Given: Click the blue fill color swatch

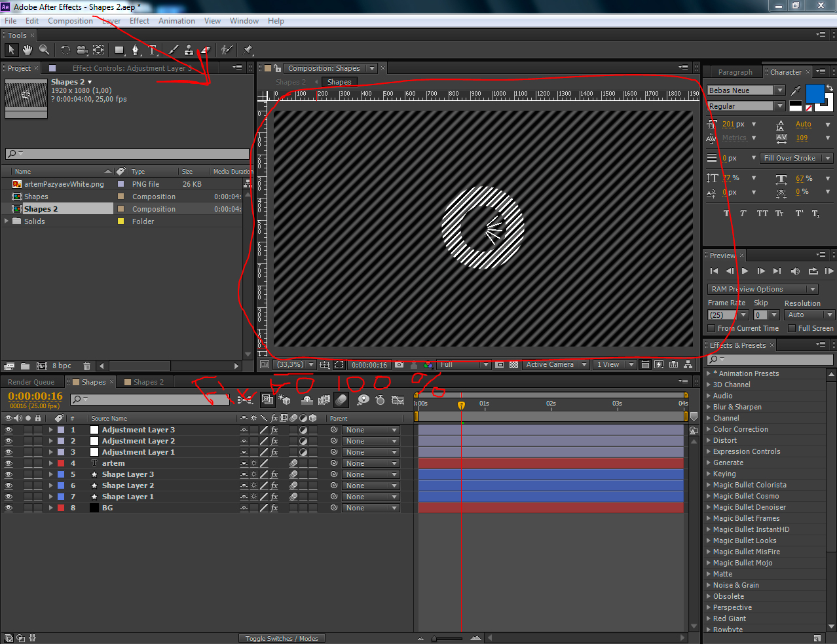Looking at the screenshot, I should [815, 94].
